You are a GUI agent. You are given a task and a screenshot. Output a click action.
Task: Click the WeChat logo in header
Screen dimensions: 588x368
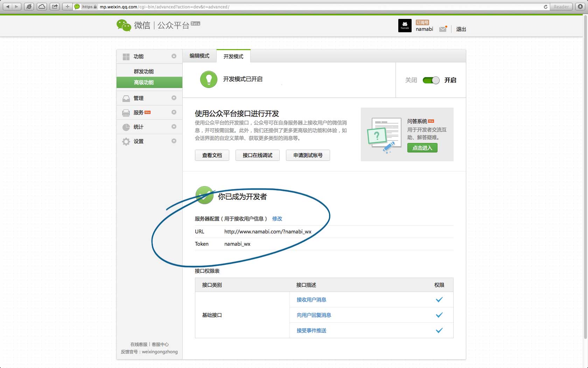point(124,25)
